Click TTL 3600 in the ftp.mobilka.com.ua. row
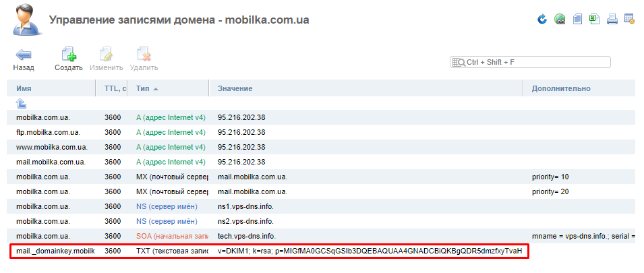Image resolution: width=644 pixels, height=273 pixels. [113, 132]
